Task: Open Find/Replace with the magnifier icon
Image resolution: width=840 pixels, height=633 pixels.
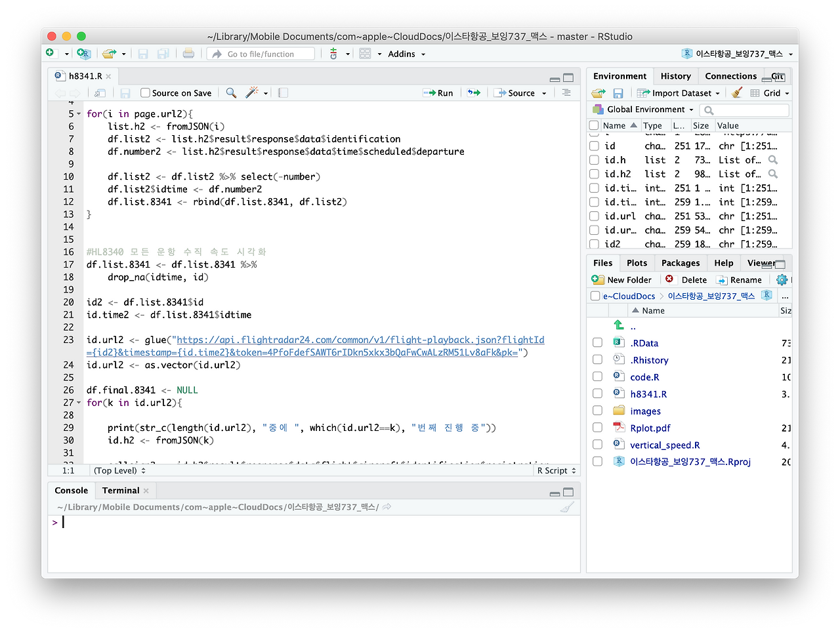Action: (231, 93)
